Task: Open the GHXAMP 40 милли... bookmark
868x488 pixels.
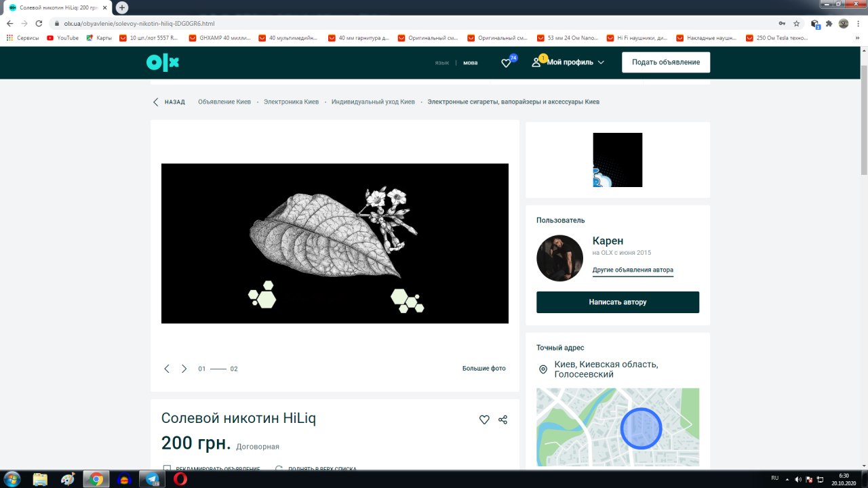Action: 220,38
